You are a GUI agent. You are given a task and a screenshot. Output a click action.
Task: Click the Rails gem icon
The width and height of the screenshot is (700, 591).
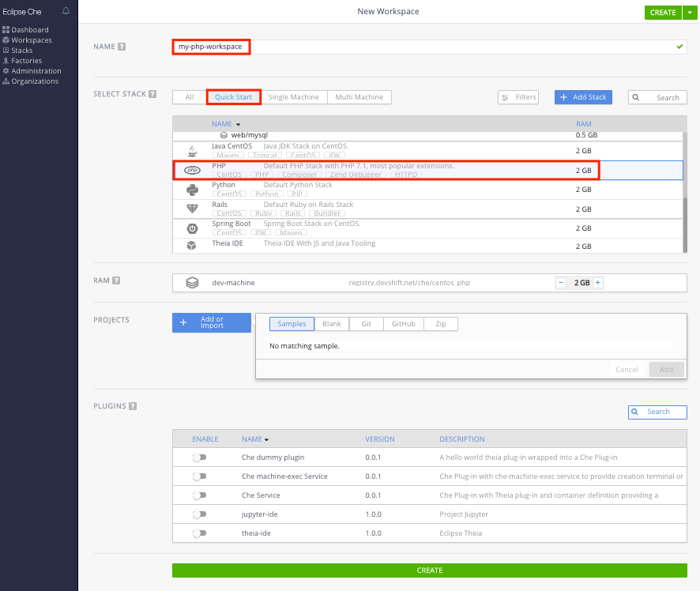[192, 209]
